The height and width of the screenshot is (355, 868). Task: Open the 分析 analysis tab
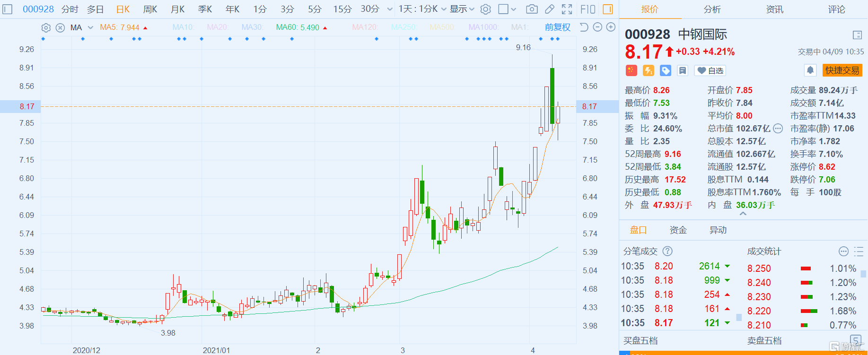pos(712,9)
